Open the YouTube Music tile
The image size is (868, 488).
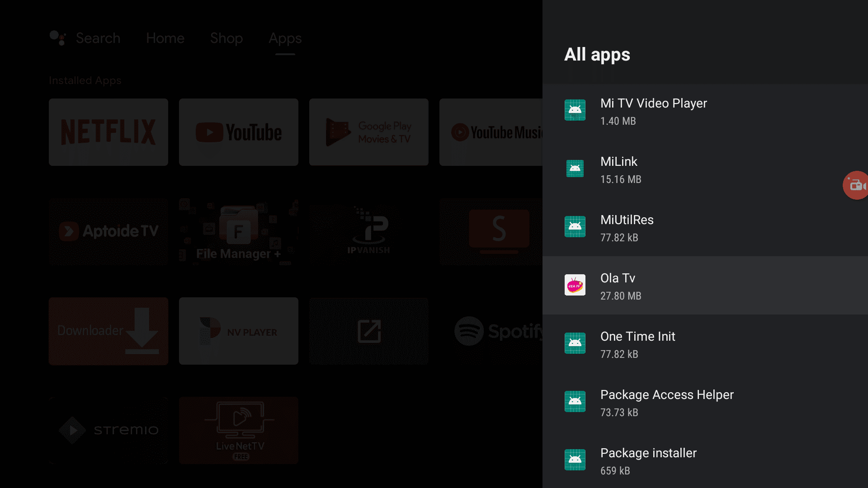(491, 132)
